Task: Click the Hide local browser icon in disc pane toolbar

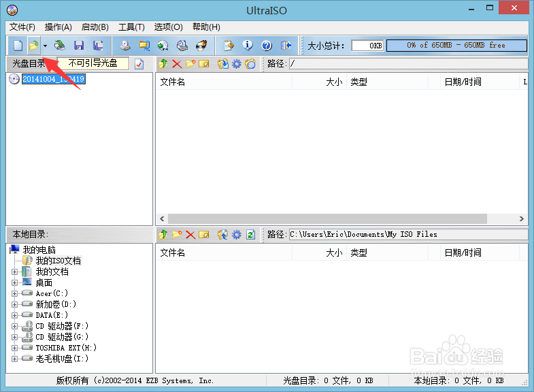Action: pyautogui.click(x=250, y=64)
